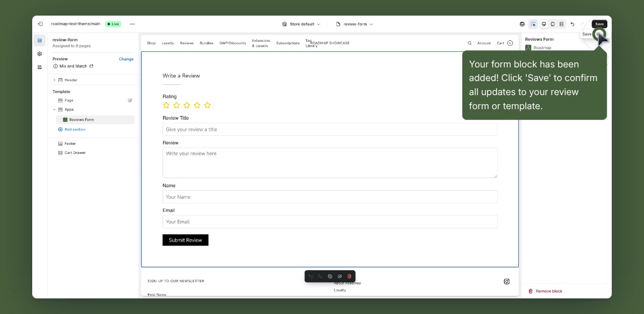Image resolution: width=644 pixels, height=314 pixels.
Task: Click the Instagram icon in footer
Action: point(507,281)
